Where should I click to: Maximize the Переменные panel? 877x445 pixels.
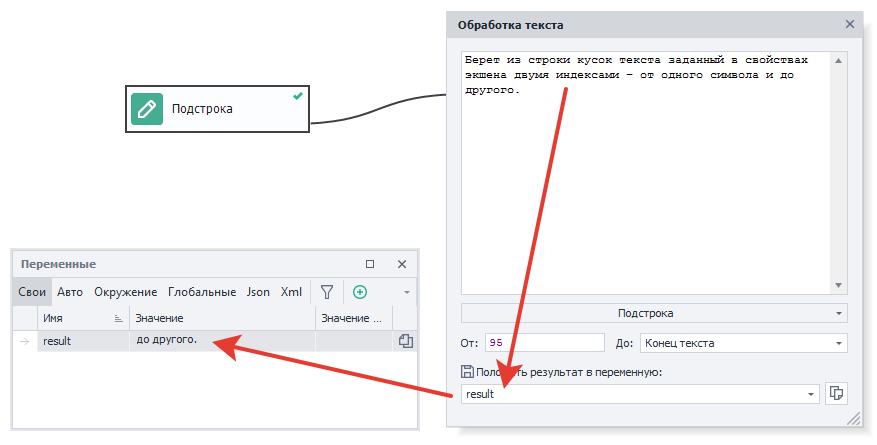[370, 264]
